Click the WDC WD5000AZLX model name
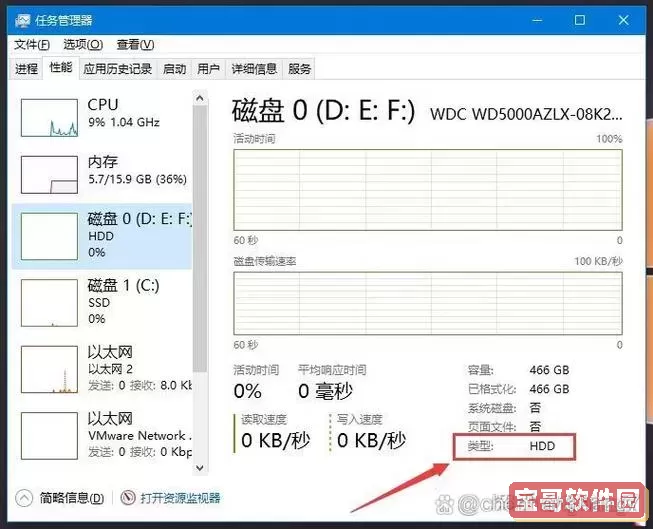 tap(526, 114)
